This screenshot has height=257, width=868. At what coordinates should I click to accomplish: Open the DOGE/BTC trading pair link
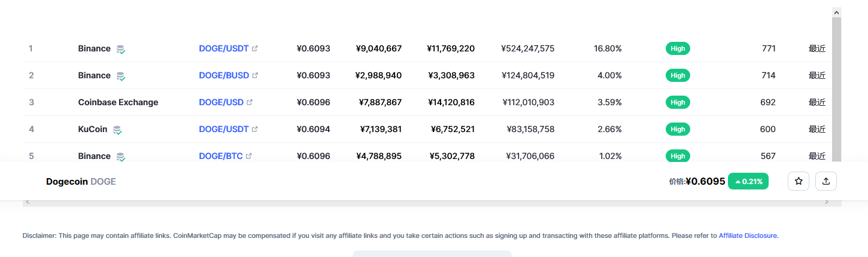[220, 156]
